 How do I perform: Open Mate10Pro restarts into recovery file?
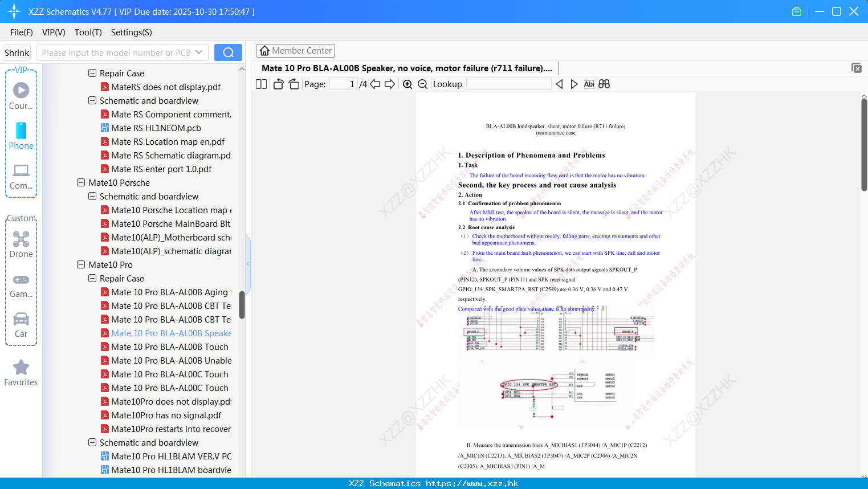coord(166,429)
